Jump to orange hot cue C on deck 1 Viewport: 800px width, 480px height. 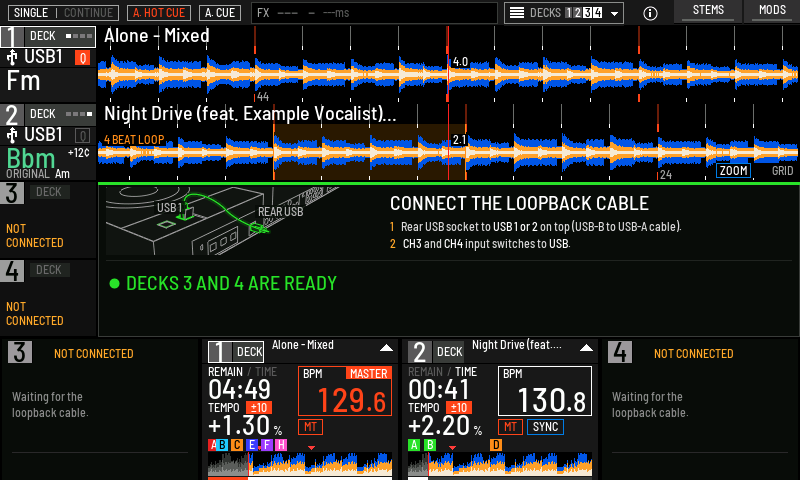point(237,445)
